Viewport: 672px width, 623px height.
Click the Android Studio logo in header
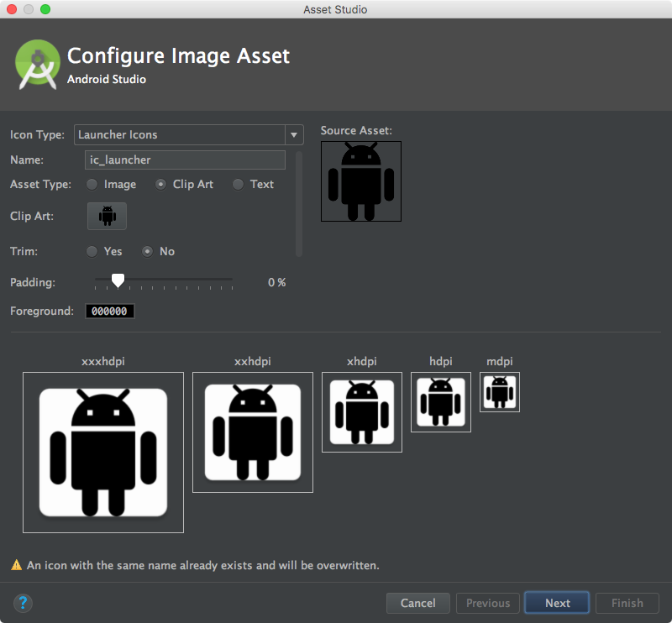click(38, 65)
